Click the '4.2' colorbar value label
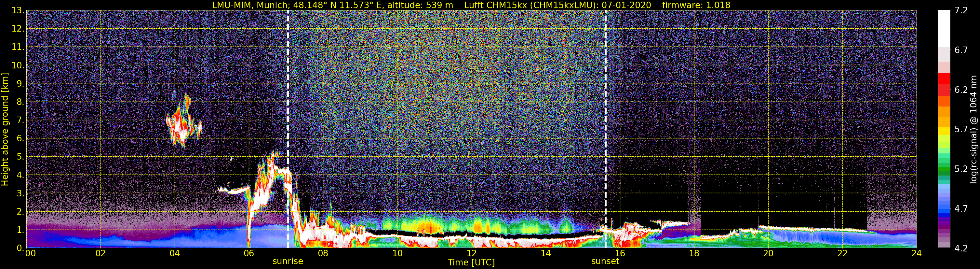This screenshot has height=269, width=980. (x=961, y=248)
